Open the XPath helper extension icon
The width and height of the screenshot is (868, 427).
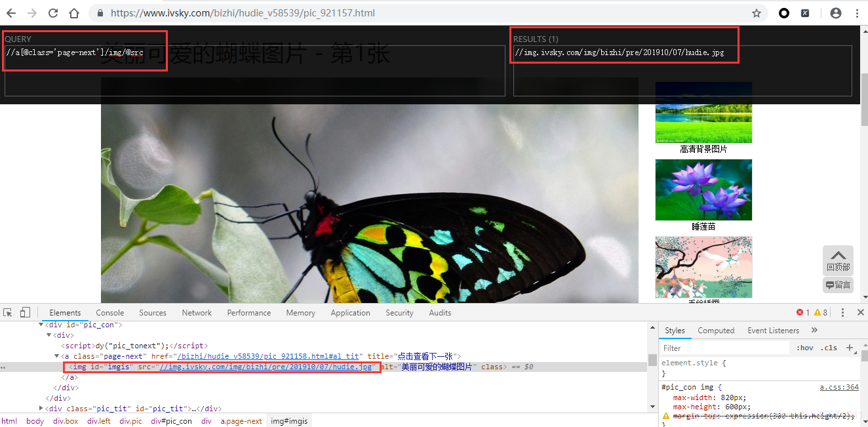805,13
